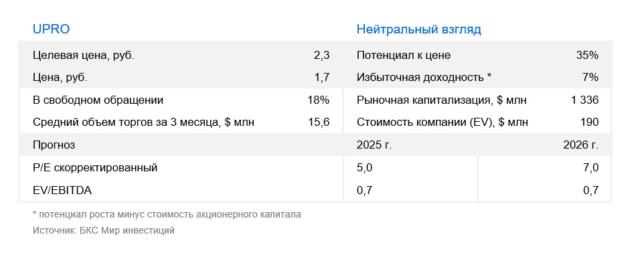Click the current price value 1,7
Screen dimensions: 644x257
321,78
